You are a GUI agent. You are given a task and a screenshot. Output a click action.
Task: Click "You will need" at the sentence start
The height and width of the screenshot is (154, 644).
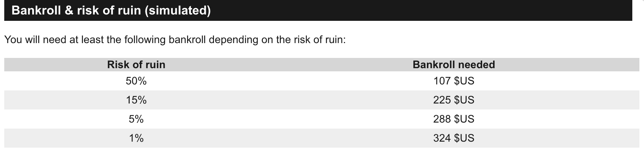point(36,40)
